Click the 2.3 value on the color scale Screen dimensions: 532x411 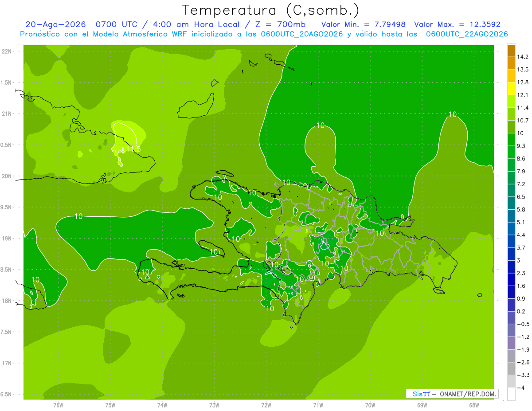tap(521, 273)
